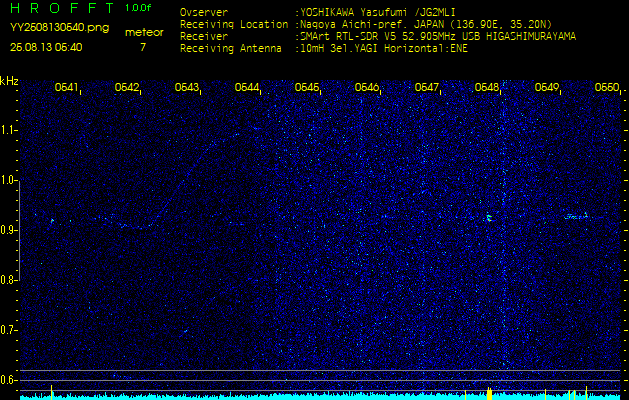Click the 0549 time axis label

coord(546,87)
